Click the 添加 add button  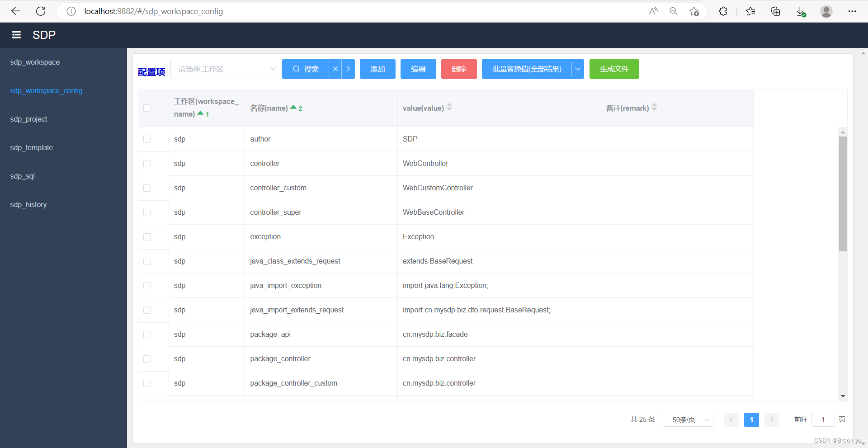tap(377, 69)
